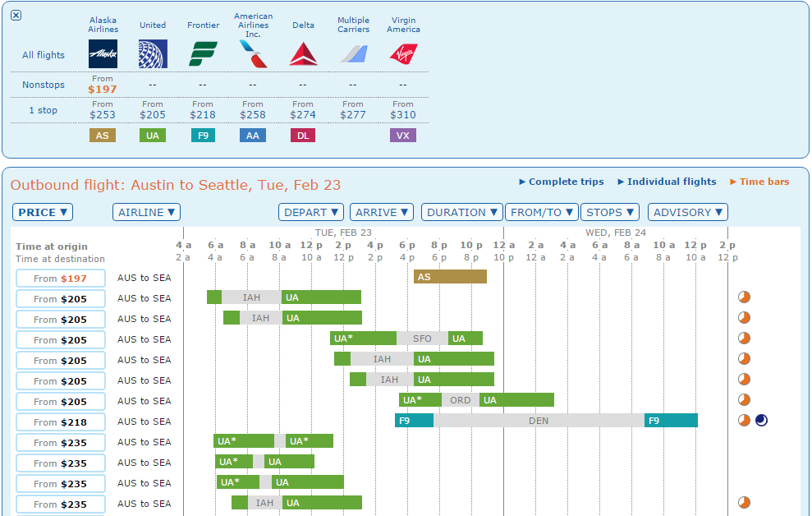The width and height of the screenshot is (812, 516).
Task: Click the 1 stop row label
Action: click(43, 110)
